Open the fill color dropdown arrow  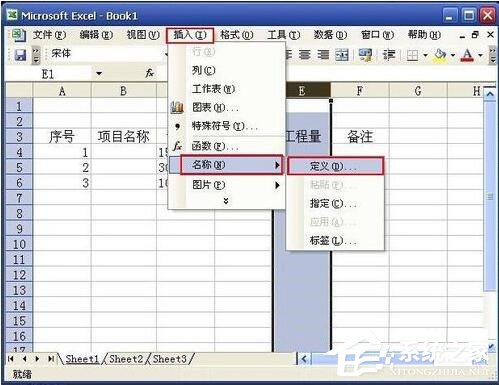(453, 55)
